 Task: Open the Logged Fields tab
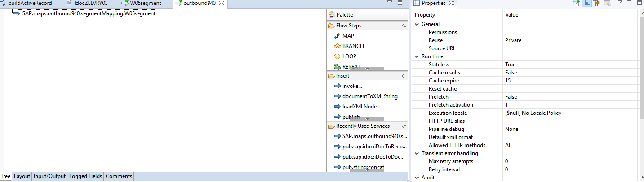click(85, 176)
